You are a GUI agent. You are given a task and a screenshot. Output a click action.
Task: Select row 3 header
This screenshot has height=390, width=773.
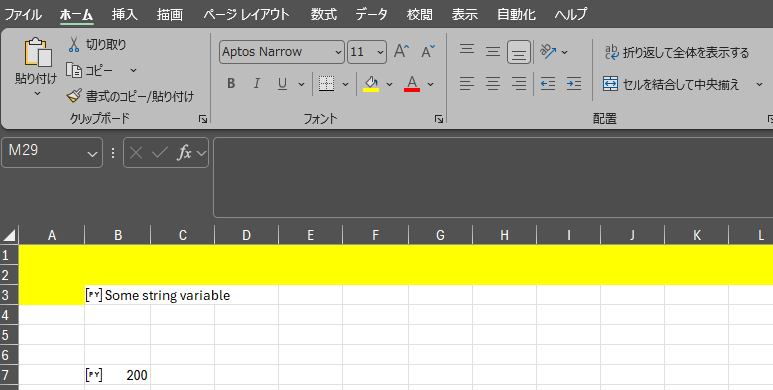point(9,295)
